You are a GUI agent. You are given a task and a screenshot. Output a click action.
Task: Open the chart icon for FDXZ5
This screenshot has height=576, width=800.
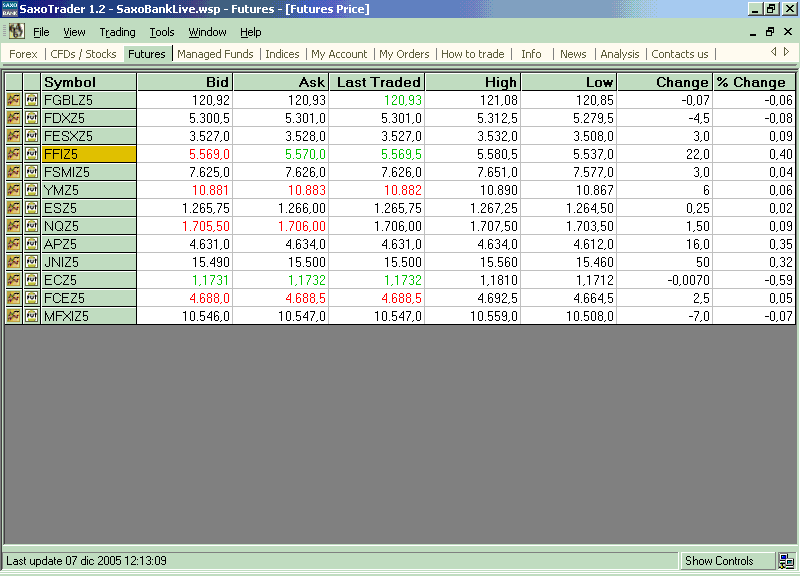point(14,118)
